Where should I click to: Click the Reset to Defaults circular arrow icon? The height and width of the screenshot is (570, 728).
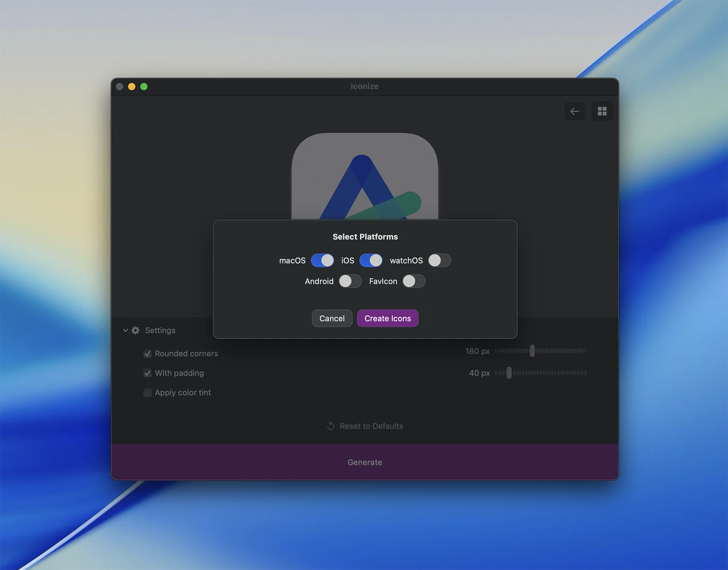pyautogui.click(x=331, y=426)
